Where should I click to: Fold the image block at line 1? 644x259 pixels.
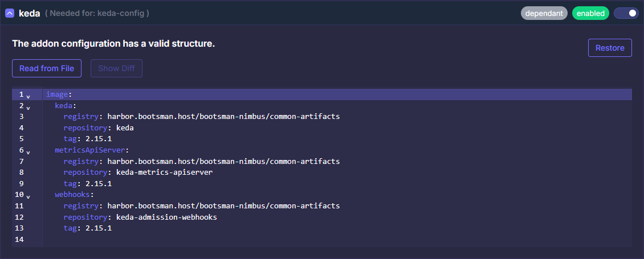(28, 96)
